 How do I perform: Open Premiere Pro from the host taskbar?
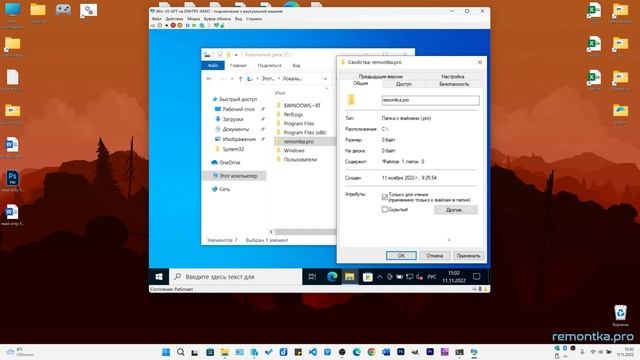[430, 352]
